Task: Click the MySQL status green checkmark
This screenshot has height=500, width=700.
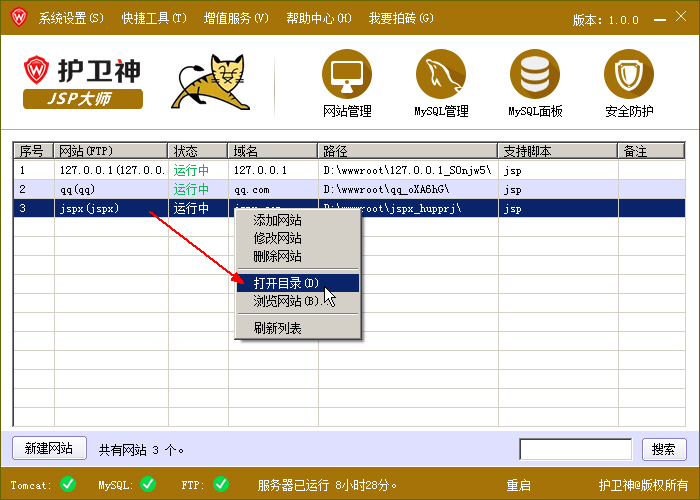Action: [148, 484]
